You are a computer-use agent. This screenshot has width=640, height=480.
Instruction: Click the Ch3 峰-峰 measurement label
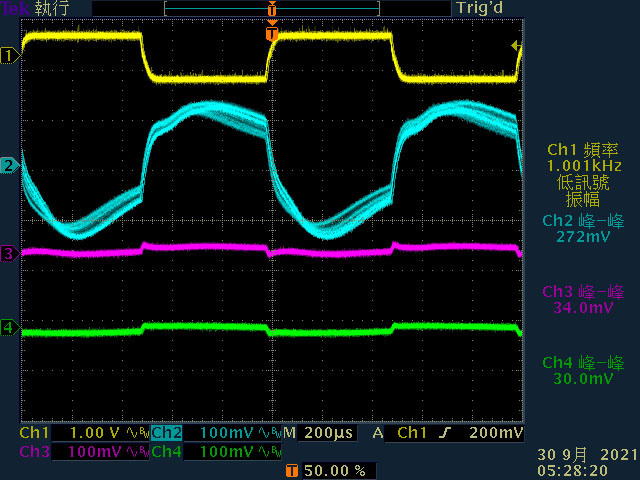click(583, 291)
